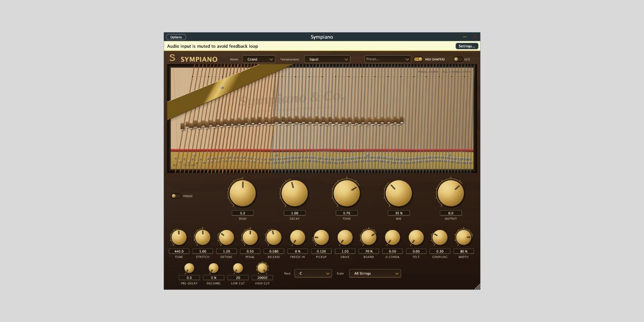Image resolution: width=644 pixels, height=322 pixels.
Task: Minimize the Sympiano window
Action: 465,37
